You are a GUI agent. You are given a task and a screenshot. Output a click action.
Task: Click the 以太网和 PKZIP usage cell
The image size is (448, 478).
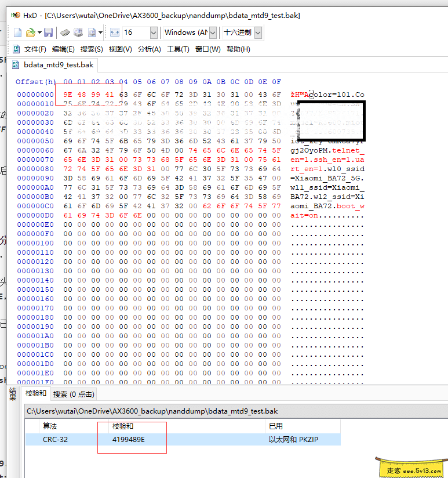tap(293, 440)
